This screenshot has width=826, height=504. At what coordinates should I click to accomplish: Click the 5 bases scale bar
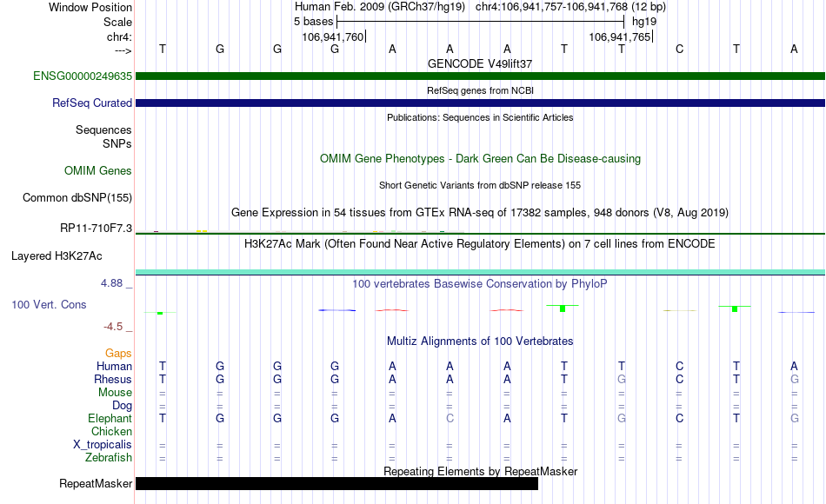[x=481, y=22]
